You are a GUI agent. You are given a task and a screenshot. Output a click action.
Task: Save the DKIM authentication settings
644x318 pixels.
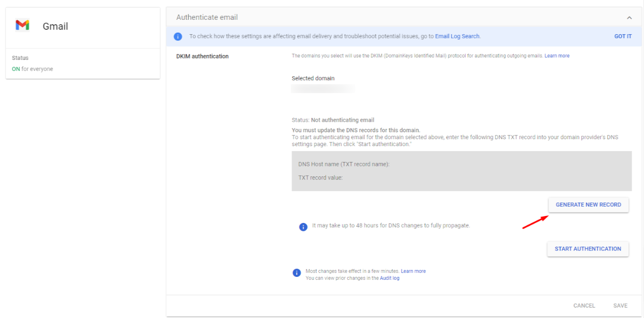(x=620, y=306)
